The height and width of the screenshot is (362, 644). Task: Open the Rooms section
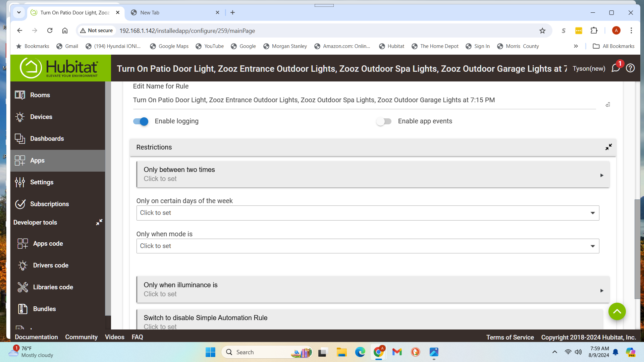pyautogui.click(x=40, y=95)
